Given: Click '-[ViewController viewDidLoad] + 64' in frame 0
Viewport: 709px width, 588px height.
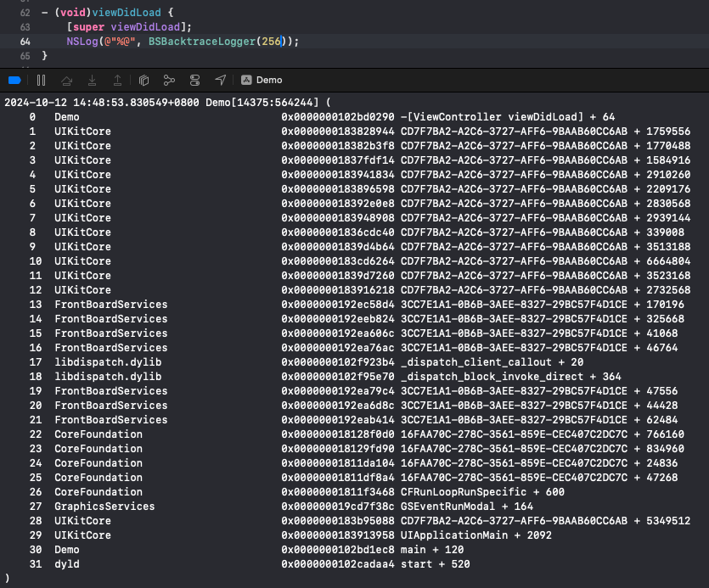Looking at the screenshot, I should 508,117.
